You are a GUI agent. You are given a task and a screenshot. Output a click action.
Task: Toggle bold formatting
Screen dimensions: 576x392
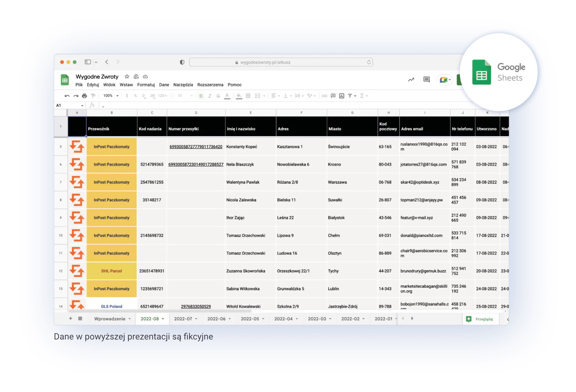tap(201, 96)
